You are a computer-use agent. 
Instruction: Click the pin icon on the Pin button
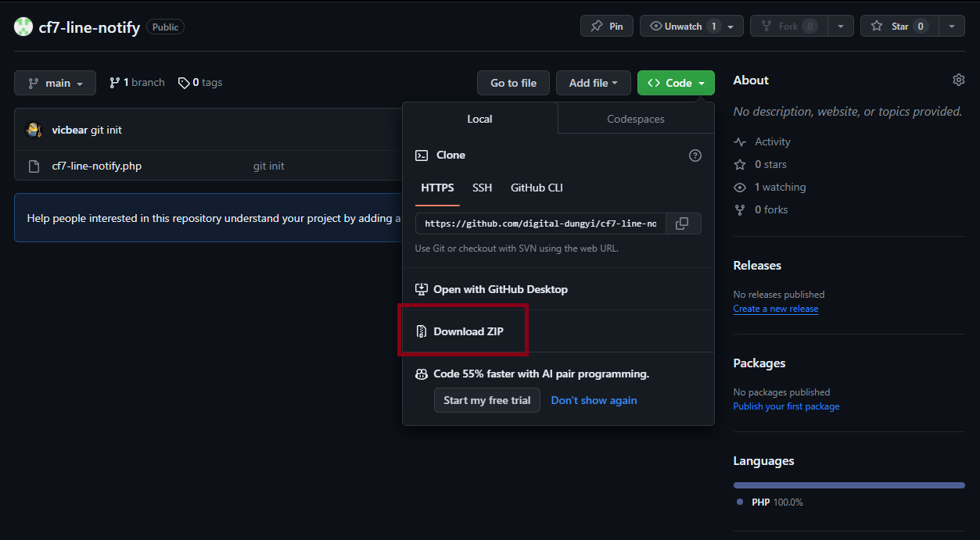(597, 27)
